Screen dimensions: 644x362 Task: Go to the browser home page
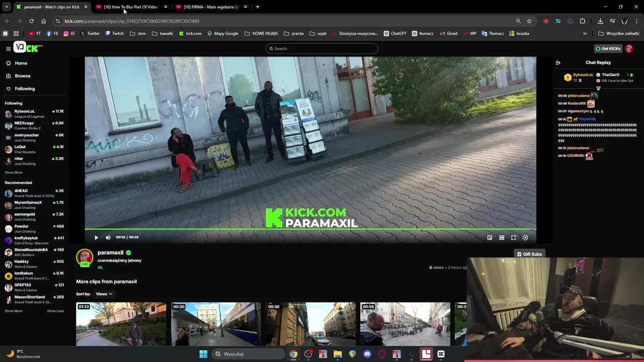coord(43,21)
